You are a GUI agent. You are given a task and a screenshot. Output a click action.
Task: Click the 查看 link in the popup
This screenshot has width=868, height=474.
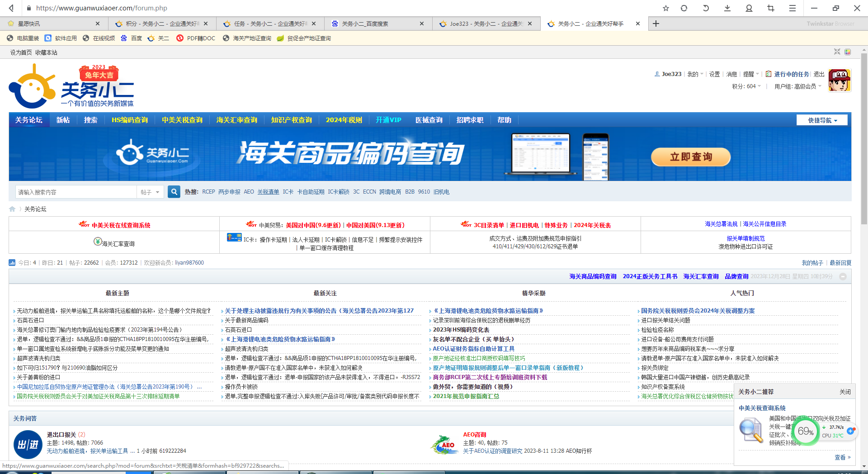coord(843,457)
